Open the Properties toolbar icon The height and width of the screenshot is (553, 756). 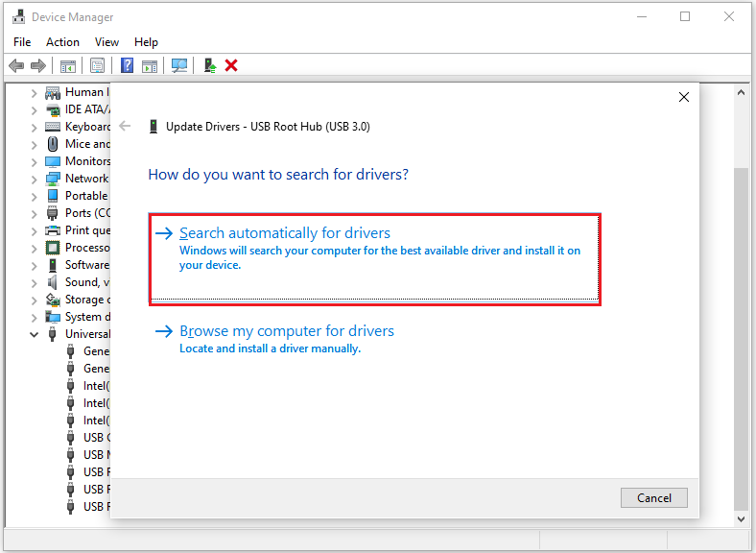point(98,65)
